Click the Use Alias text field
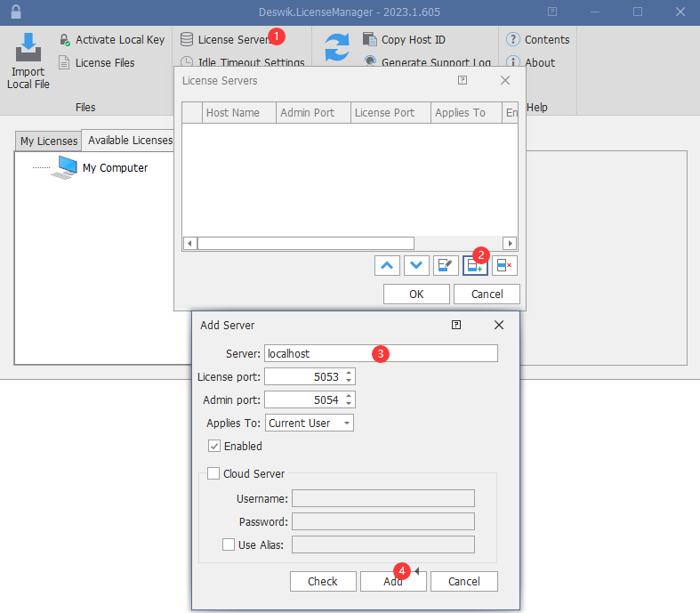This screenshot has height=613, width=700. point(383,544)
